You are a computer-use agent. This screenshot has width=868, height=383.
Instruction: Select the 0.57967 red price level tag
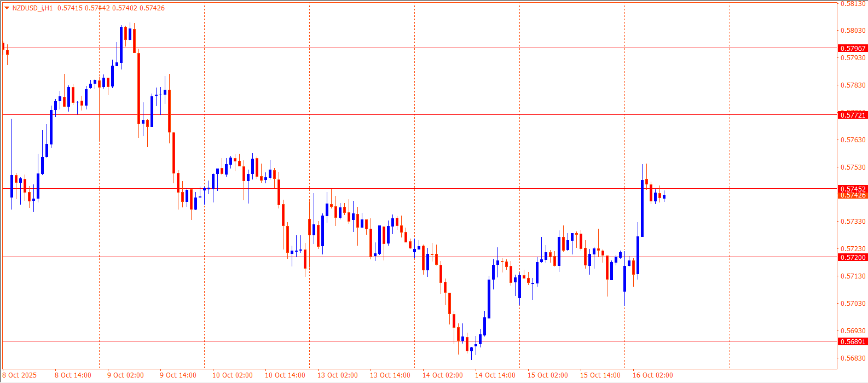(853, 48)
